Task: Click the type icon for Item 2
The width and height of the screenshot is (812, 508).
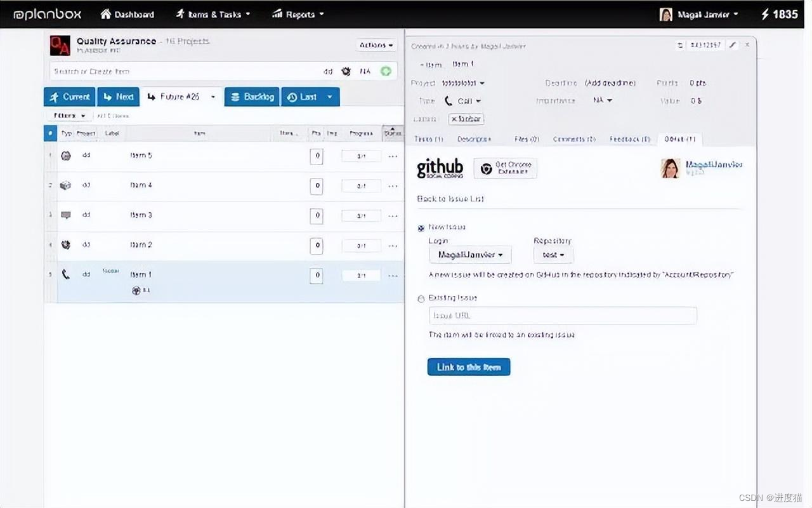Action: [65, 244]
